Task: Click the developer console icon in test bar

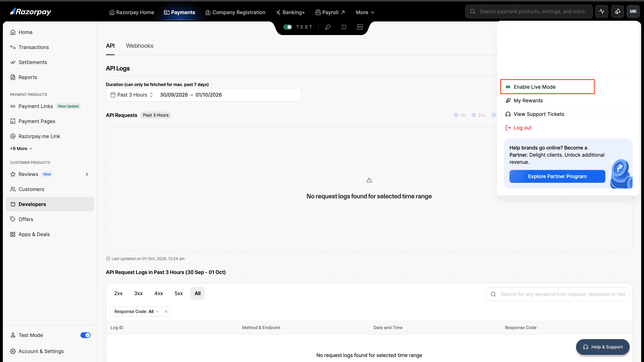Action: [x=344, y=27]
